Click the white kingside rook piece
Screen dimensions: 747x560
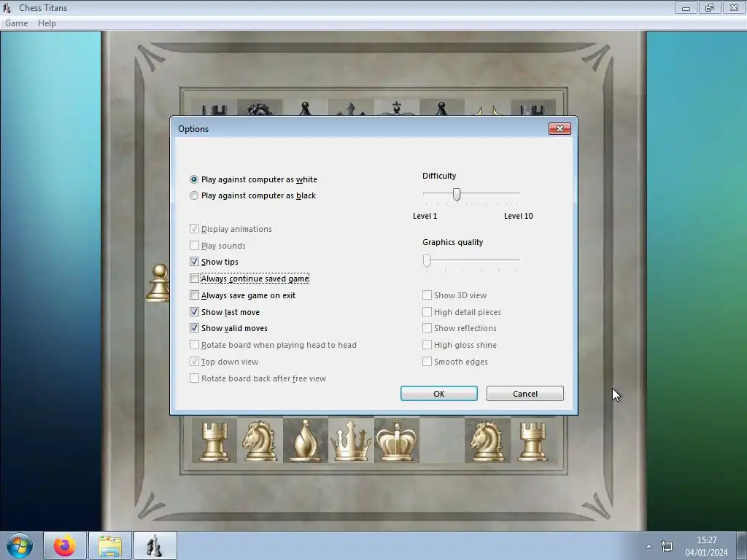pos(532,443)
